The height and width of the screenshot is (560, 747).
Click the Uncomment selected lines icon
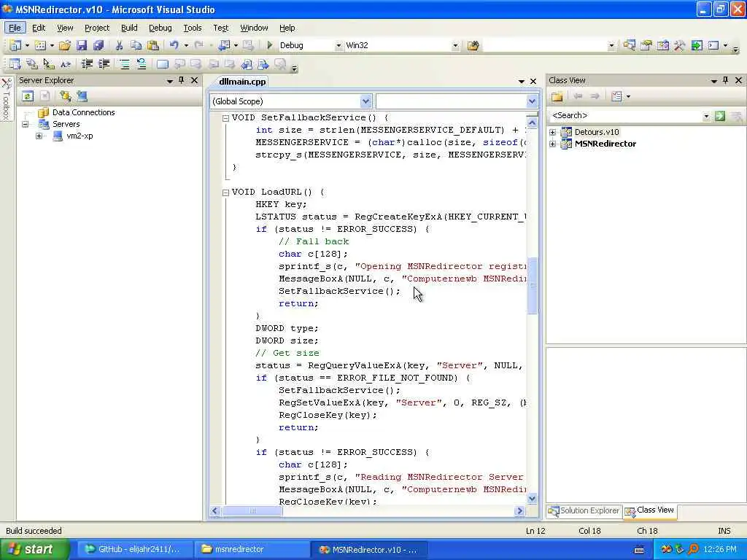[142, 64]
